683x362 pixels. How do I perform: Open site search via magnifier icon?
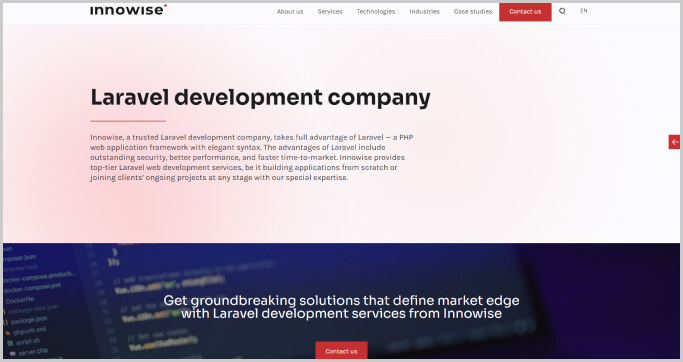click(562, 11)
